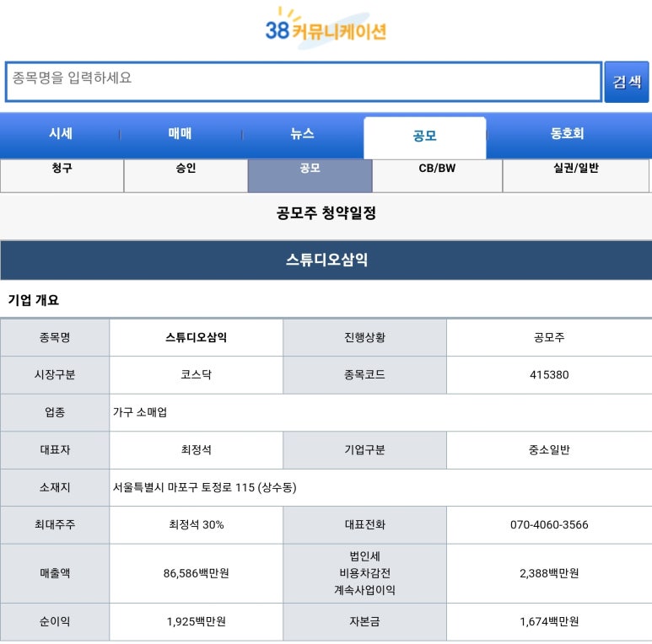652x644 pixels.
Task: Click the 공모주 청약일정 heading
Action: 326,213
